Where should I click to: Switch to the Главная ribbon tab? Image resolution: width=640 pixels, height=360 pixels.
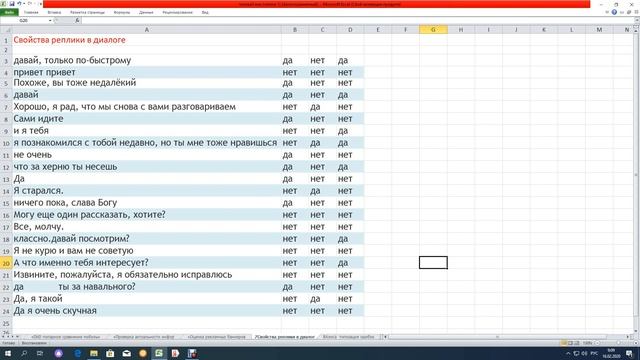pos(31,12)
